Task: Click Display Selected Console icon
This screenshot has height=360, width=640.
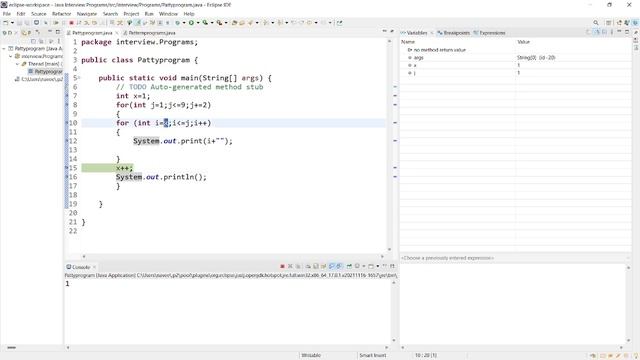Action: coord(357,267)
